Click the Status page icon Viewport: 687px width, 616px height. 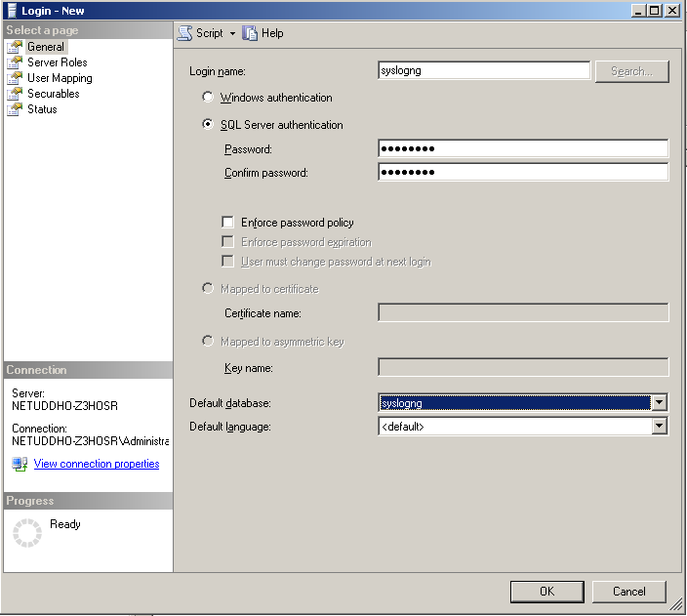(x=15, y=109)
